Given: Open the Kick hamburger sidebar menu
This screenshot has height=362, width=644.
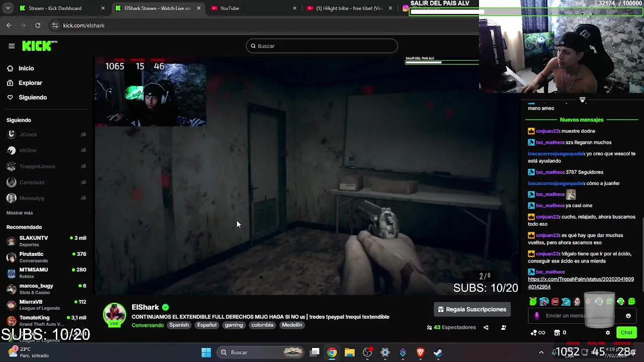Looking at the screenshot, I should (x=12, y=46).
